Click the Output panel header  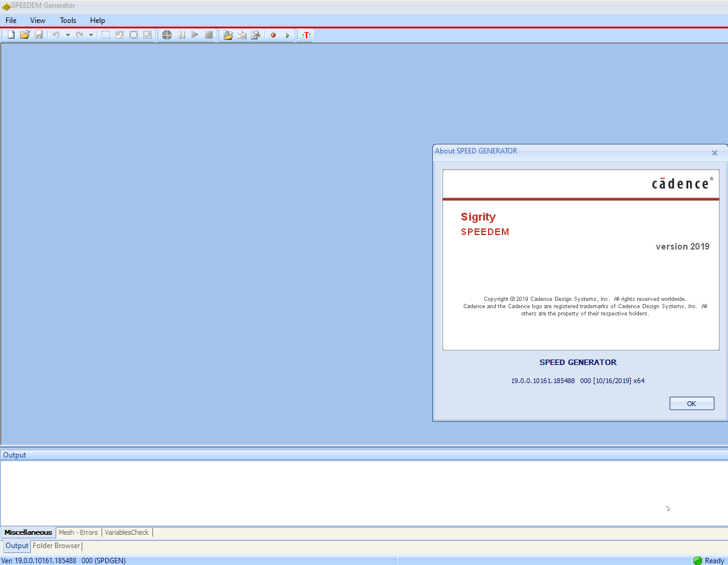click(364, 455)
